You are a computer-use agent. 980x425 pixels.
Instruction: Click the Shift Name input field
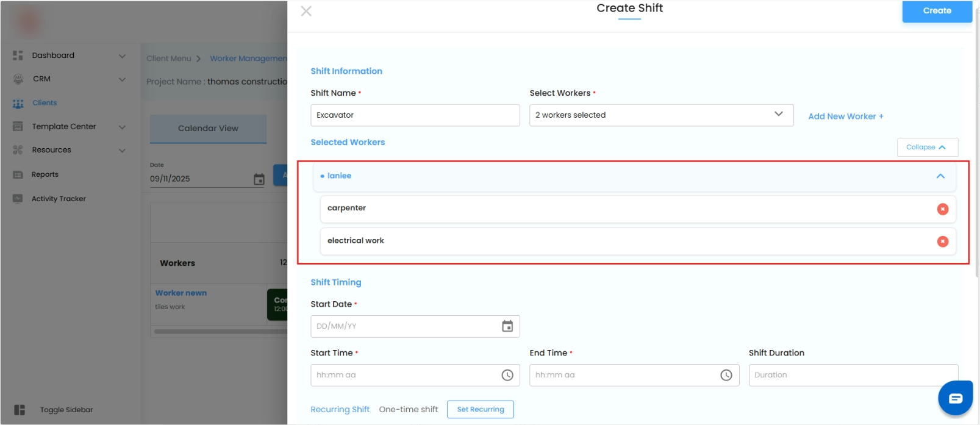[x=415, y=115]
